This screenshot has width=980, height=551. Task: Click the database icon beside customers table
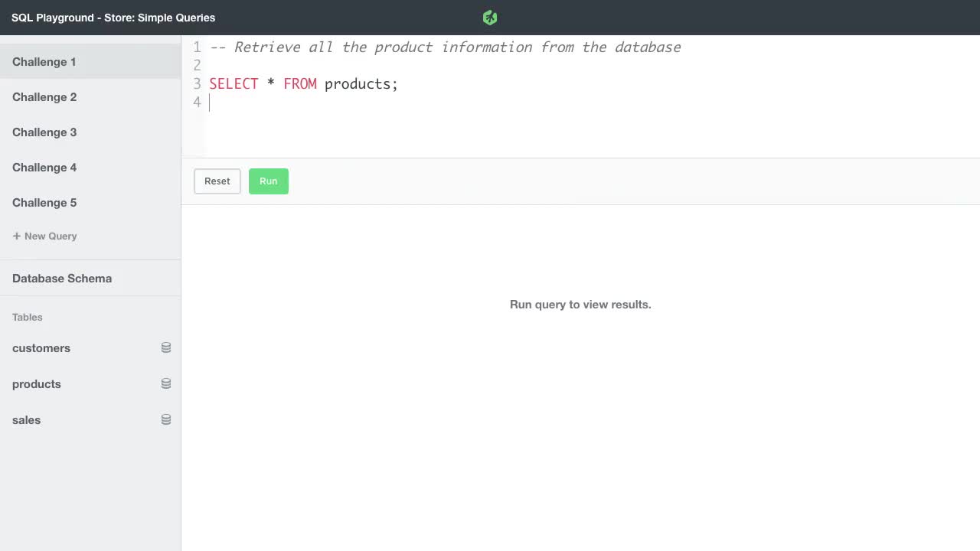166,347
